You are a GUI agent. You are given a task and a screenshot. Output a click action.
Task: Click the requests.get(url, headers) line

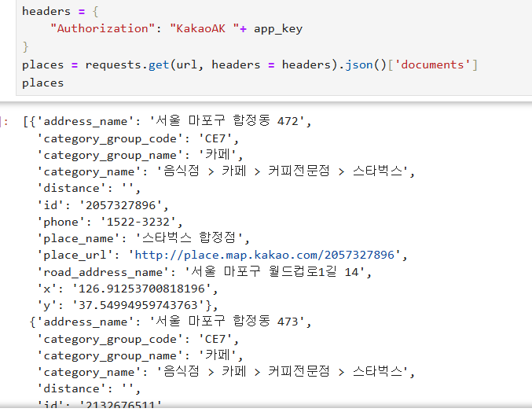(250, 64)
